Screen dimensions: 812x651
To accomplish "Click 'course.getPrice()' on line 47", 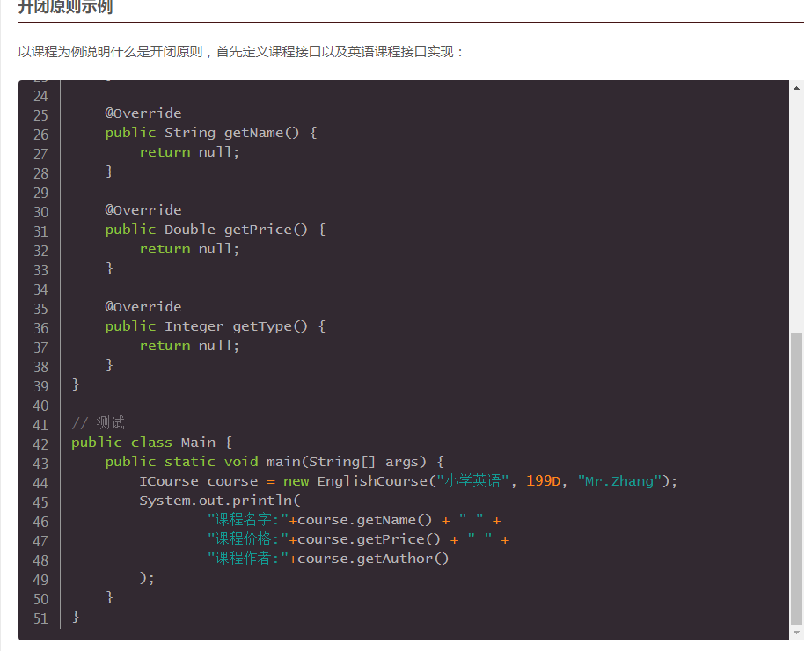I will [369, 539].
